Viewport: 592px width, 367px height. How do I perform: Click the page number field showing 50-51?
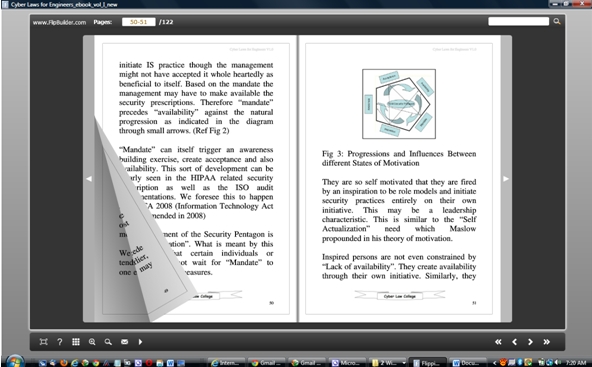(139, 22)
